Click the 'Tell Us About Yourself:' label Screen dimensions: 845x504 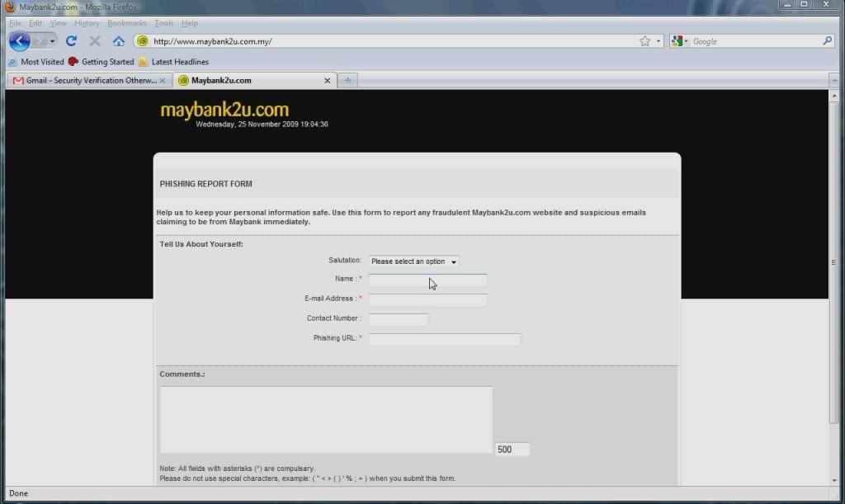point(201,244)
